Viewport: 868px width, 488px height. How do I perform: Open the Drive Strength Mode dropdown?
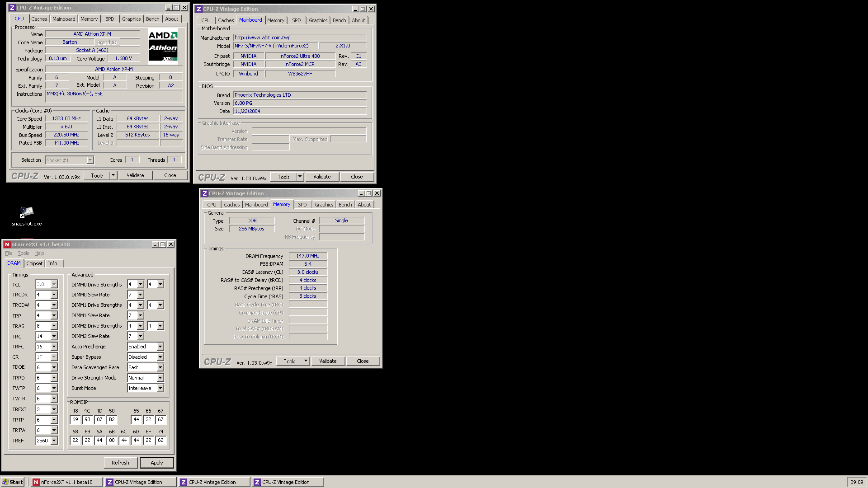160,378
